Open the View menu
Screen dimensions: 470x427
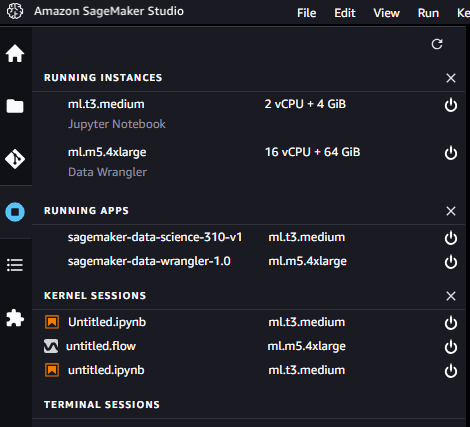click(386, 13)
